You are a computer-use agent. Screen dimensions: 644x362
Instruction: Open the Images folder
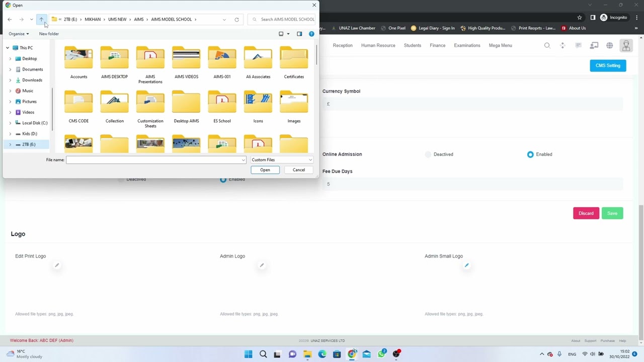[294, 107]
